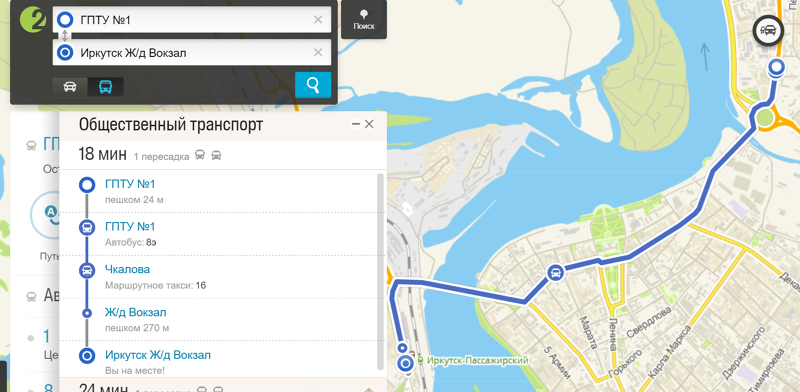Clear the ГПТУ №1 origin field
This screenshot has height=392, width=800.
pos(318,20)
